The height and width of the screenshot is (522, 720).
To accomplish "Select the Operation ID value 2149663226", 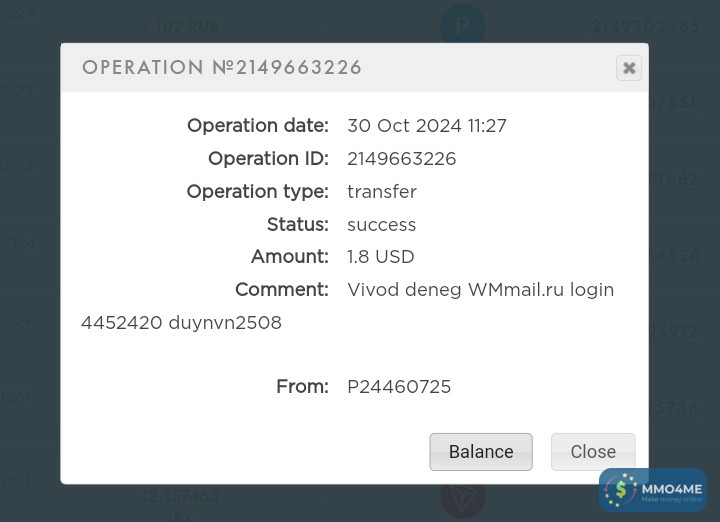I will coord(401,159).
